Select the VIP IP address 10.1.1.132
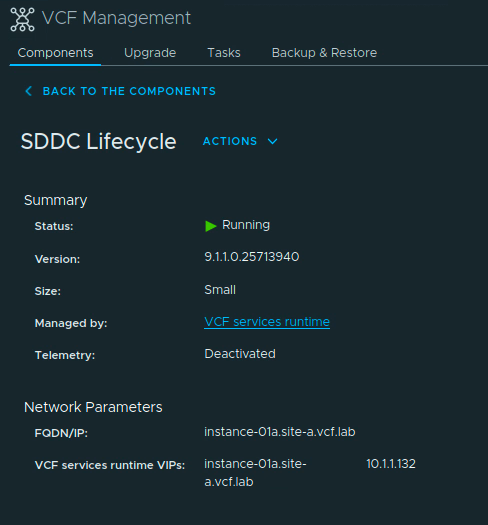488x525 pixels. pos(391,464)
